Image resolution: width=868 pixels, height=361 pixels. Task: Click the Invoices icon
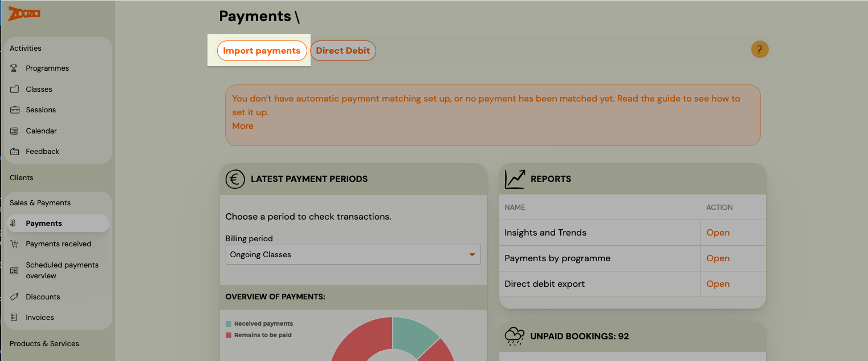tap(14, 317)
